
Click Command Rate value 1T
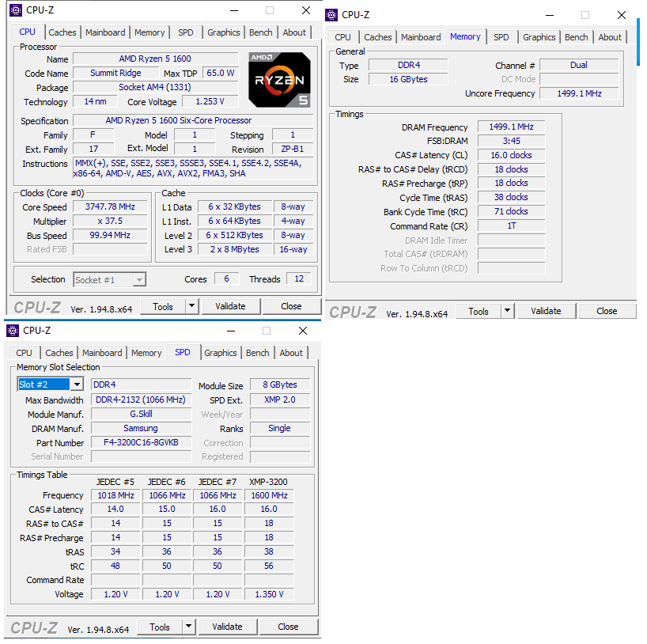[511, 225]
